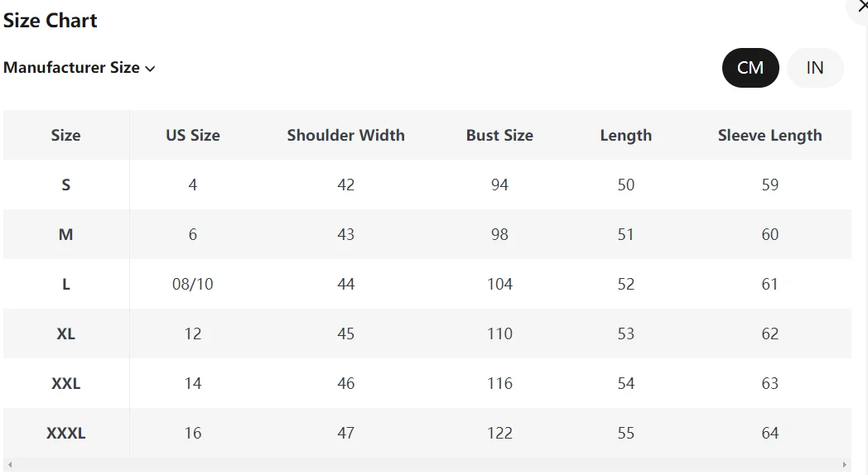Close the Size Chart dialog
This screenshot has width=868, height=475.
[862, 7]
